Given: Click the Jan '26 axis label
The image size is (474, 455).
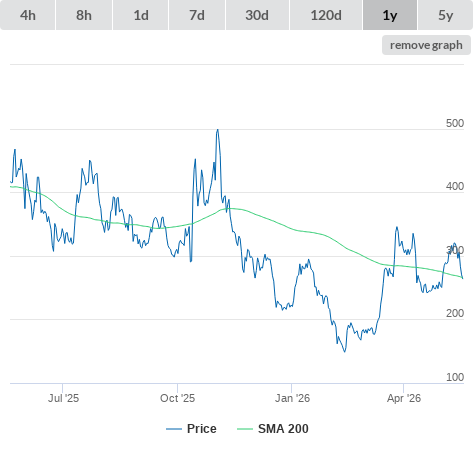Looking at the screenshot, I should (x=292, y=398).
